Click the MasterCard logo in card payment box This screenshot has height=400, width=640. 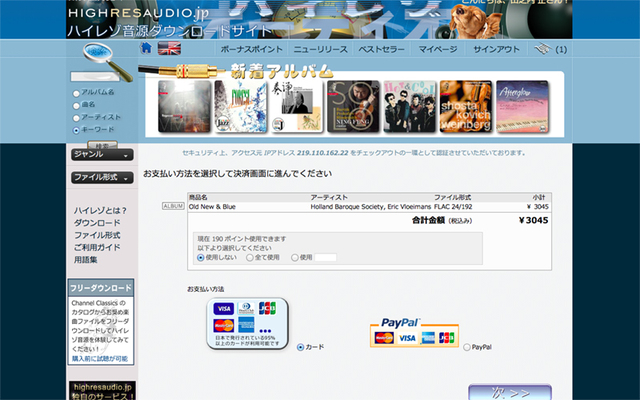(224, 325)
